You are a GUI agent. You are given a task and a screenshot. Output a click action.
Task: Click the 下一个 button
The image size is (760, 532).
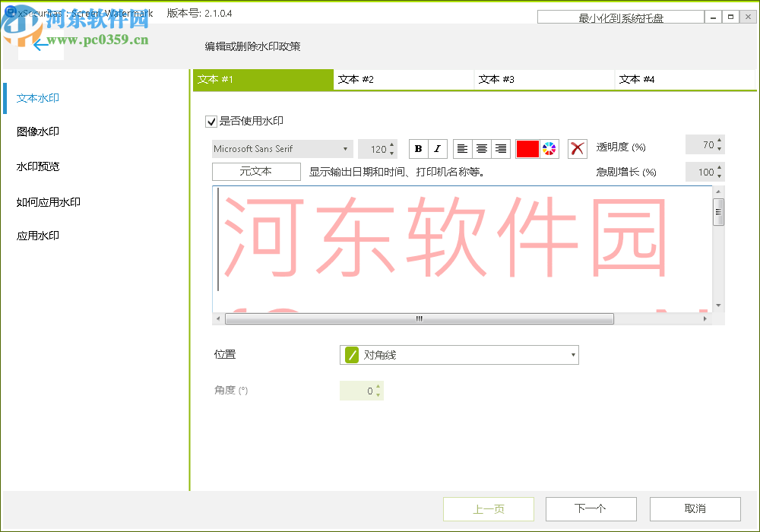[x=591, y=508]
